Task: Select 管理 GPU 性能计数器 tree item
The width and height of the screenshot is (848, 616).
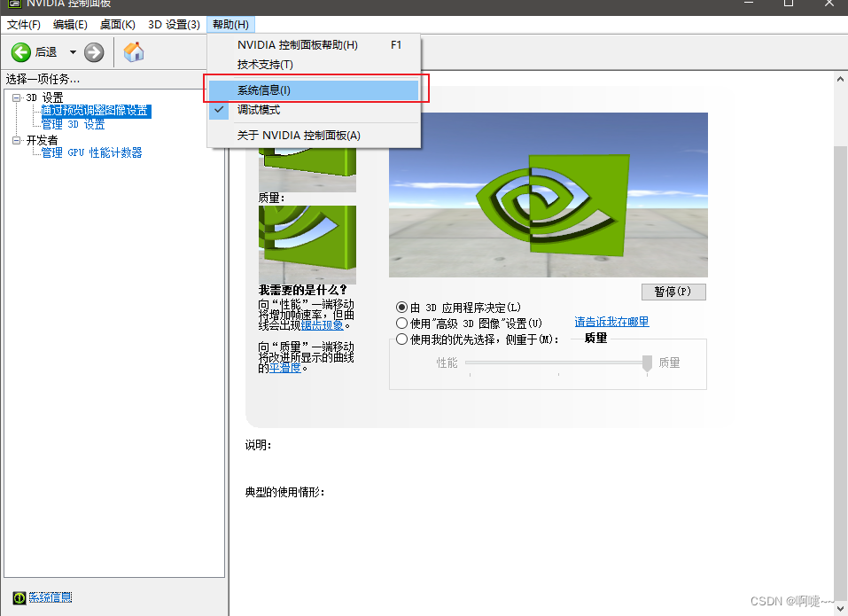Action: (92, 153)
